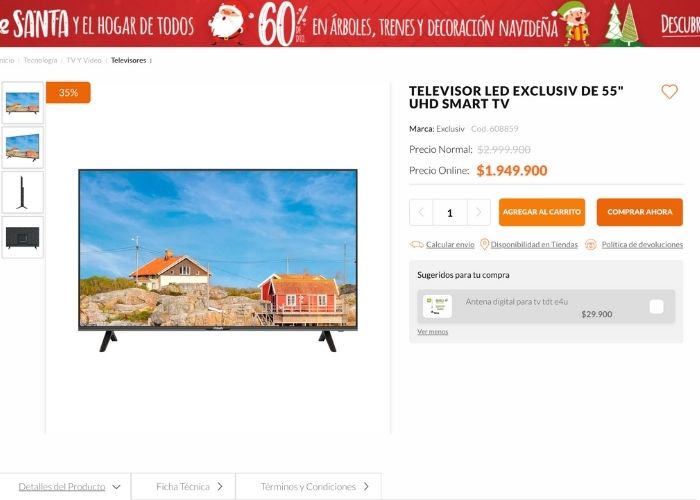The height and width of the screenshot is (500, 700).
Task: Open the Términos y Condiciones tab
Action: click(x=308, y=487)
